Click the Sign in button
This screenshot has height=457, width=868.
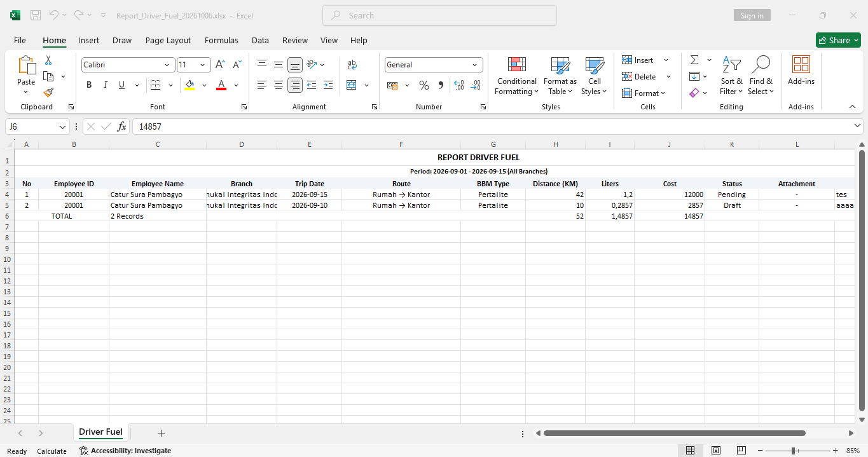tap(752, 16)
